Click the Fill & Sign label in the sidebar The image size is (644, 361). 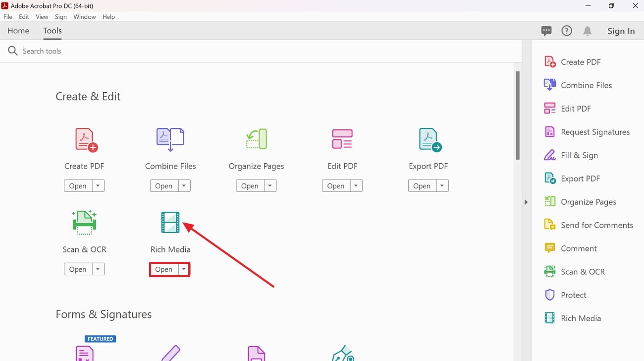tap(579, 155)
